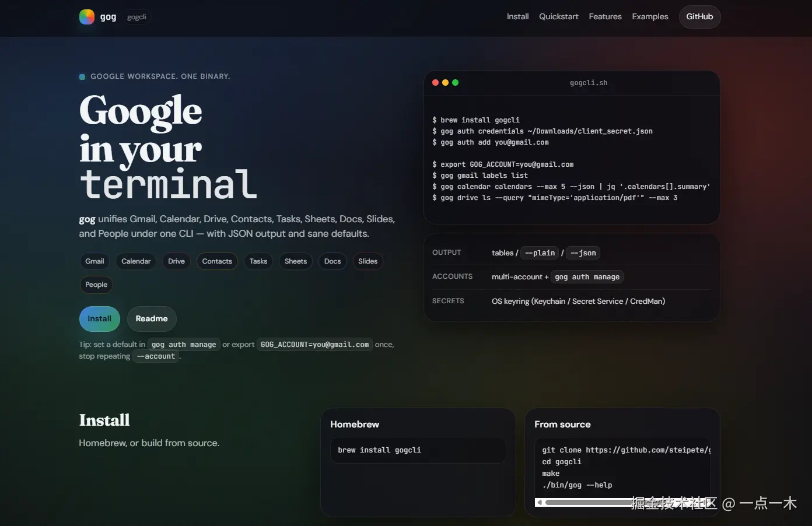Screen dimensions: 812x526
Task: Click 'tables /' in the Output row
Action: coord(505,253)
